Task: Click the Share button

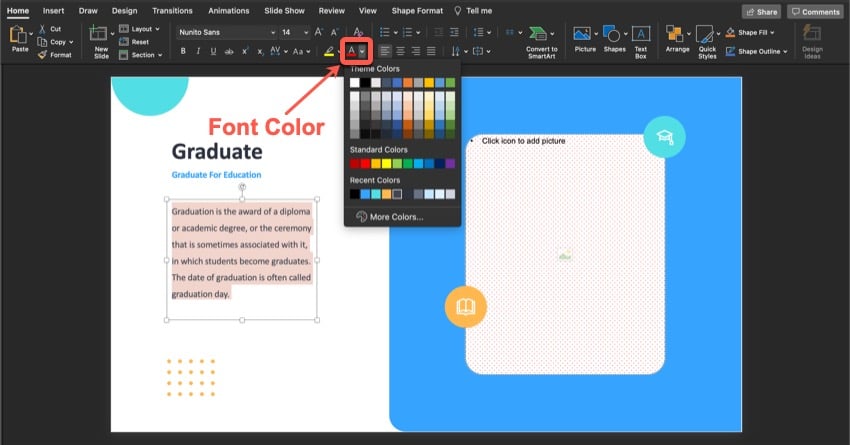Action: click(x=762, y=11)
